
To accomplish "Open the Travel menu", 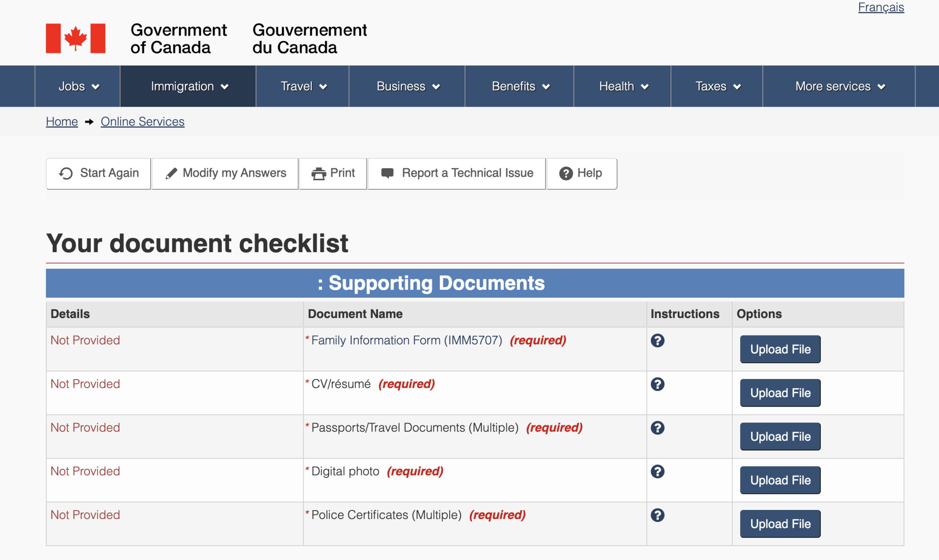I will tap(303, 86).
